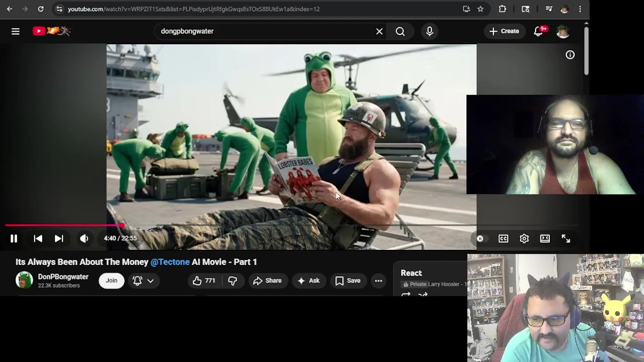Pause the video
The image size is (644, 362).
pyautogui.click(x=14, y=239)
